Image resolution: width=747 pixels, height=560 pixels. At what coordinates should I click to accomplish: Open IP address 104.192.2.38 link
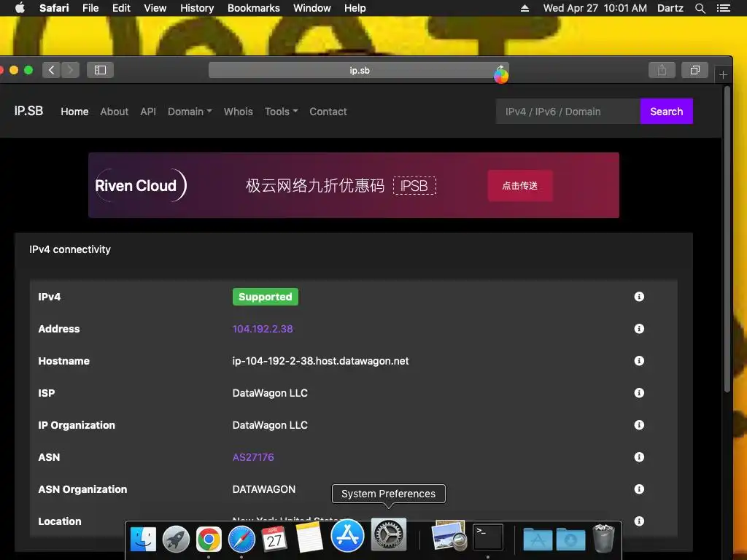[x=263, y=329]
